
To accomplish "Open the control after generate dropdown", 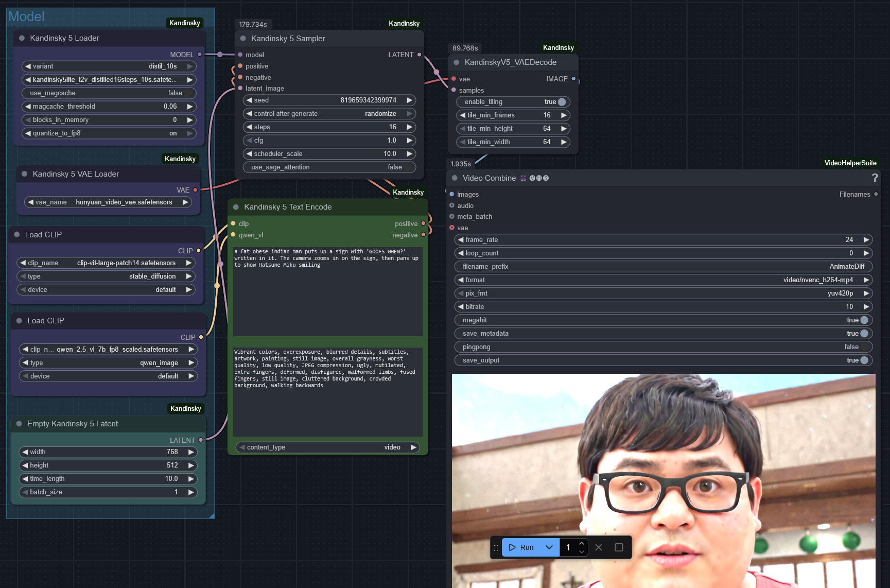I will (x=329, y=114).
